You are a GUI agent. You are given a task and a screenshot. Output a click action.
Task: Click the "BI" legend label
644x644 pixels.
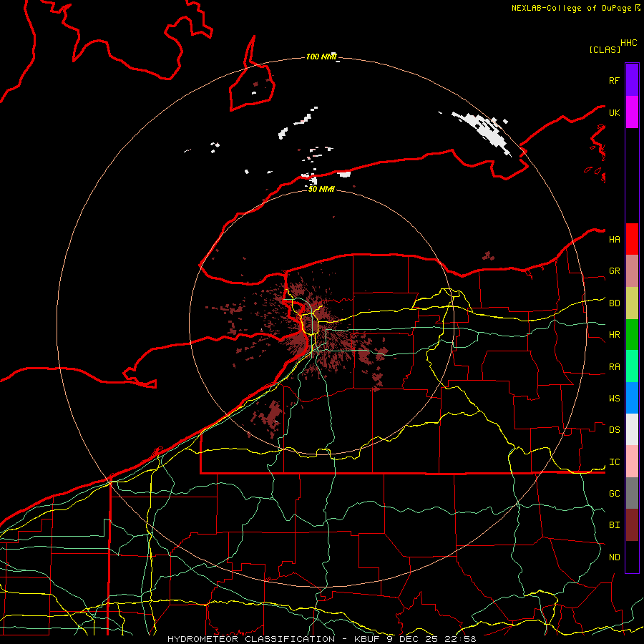click(x=614, y=525)
